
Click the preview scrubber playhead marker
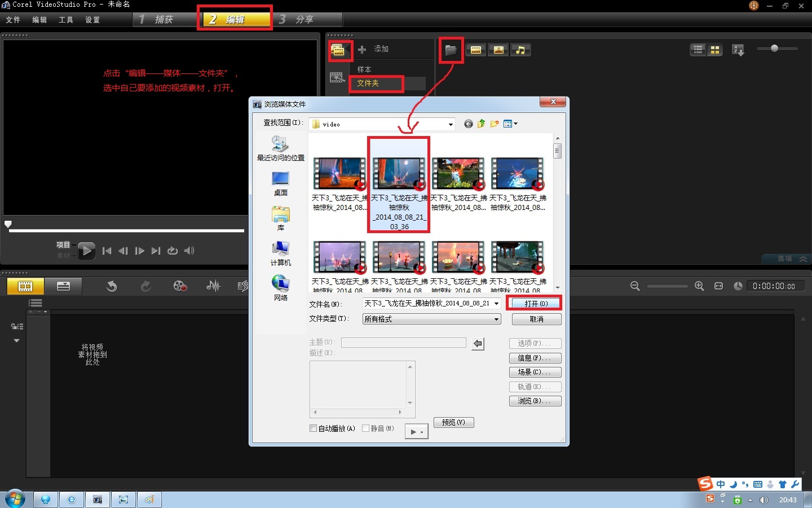(x=8, y=225)
